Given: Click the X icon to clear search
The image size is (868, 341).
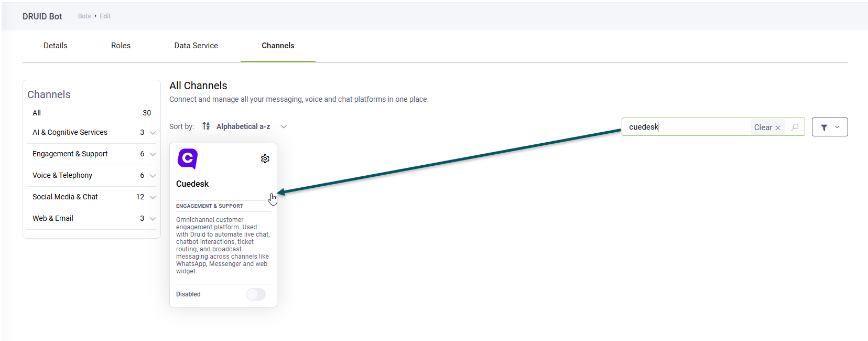Looking at the screenshot, I should [x=778, y=127].
